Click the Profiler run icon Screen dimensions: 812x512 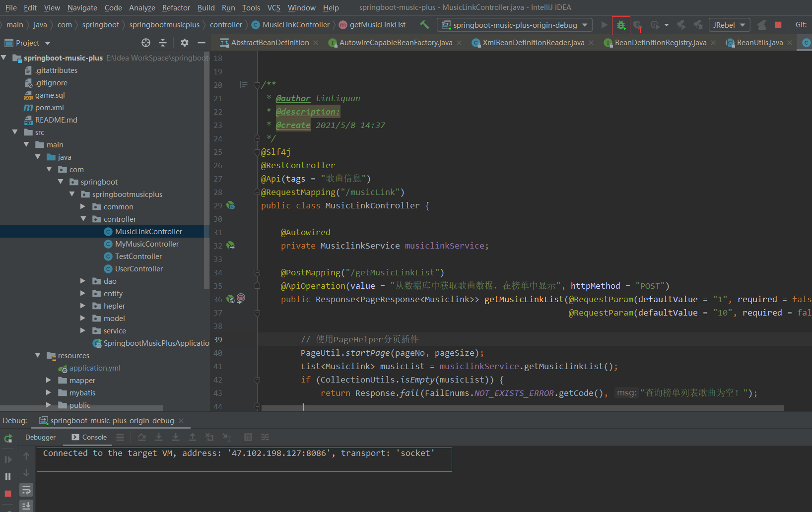[655, 25]
